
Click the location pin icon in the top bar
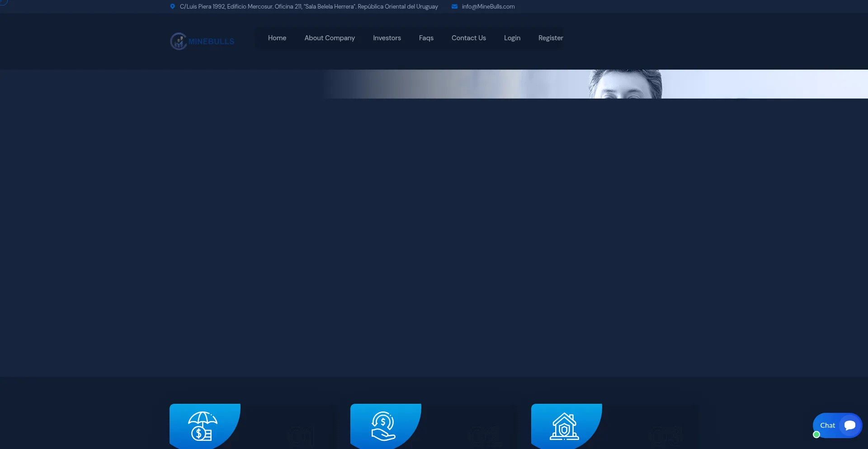[x=172, y=6]
